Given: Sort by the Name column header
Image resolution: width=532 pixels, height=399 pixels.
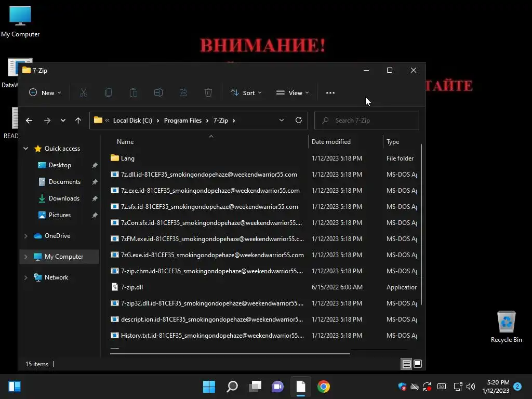Looking at the screenshot, I should point(125,142).
